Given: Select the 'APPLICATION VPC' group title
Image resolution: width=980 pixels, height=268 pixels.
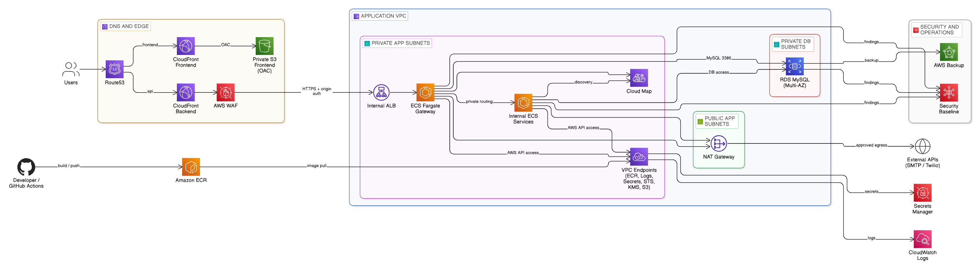Looking at the screenshot, I should tap(383, 16).
